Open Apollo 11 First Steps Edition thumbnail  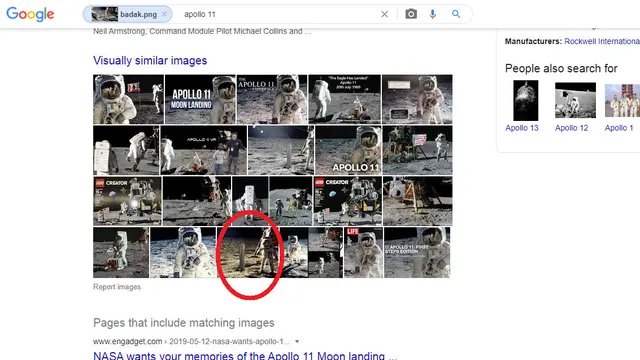pos(417,253)
